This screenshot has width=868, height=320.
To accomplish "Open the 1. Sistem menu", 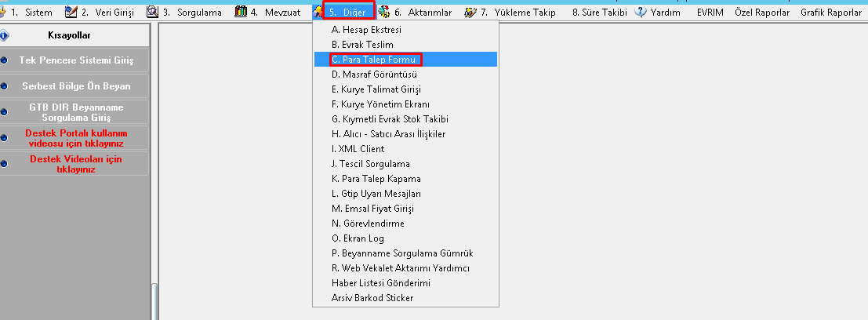I will point(31,13).
